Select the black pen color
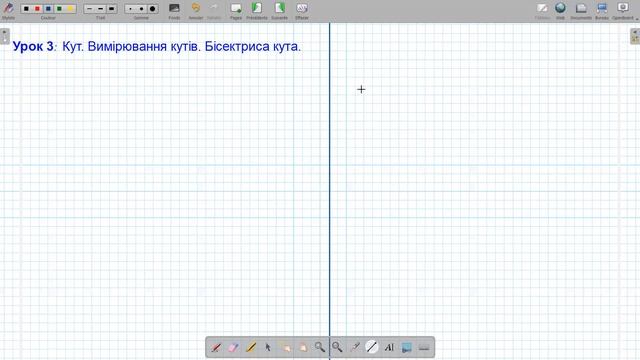The width and height of the screenshot is (640, 360). (x=26, y=9)
